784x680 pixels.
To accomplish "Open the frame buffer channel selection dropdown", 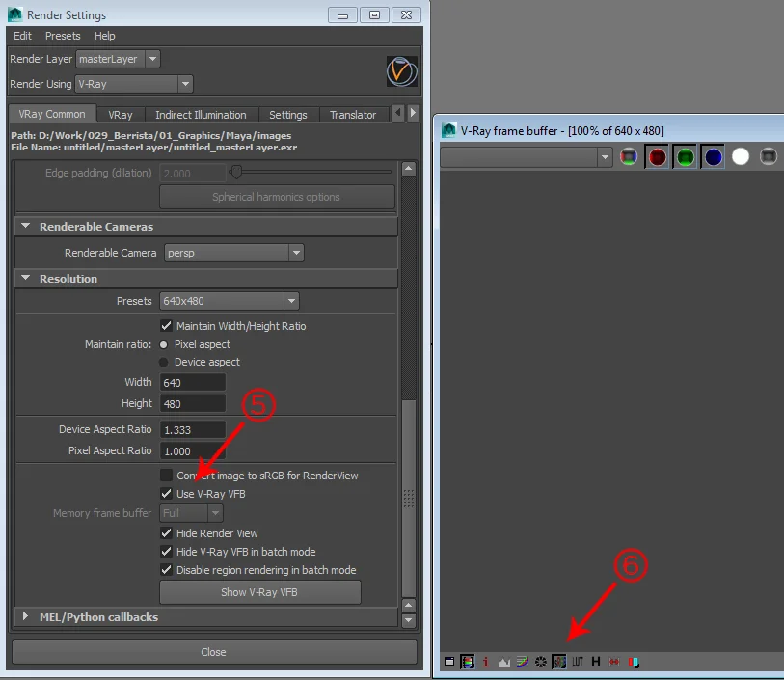I will (527, 157).
